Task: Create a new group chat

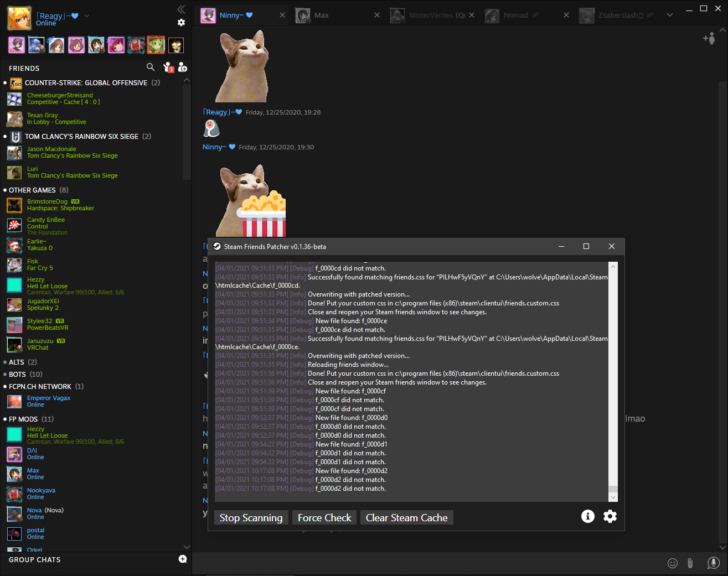Action: [183, 559]
